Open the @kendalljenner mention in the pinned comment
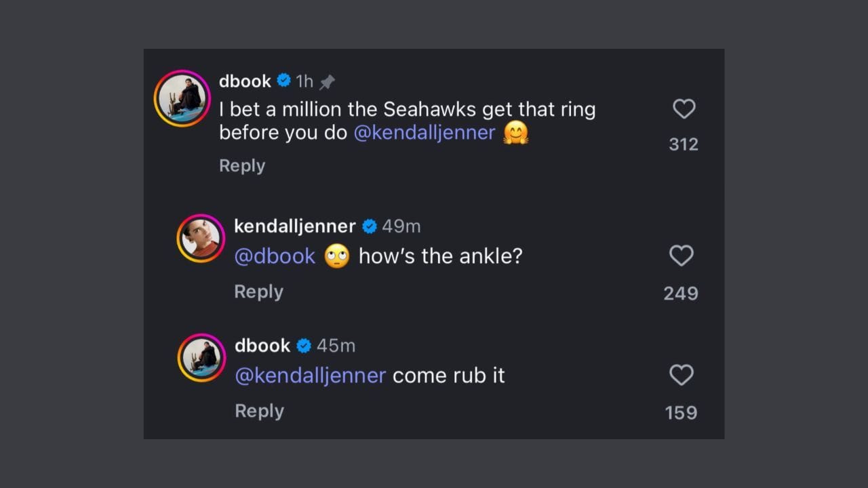868x488 pixels. click(x=423, y=134)
